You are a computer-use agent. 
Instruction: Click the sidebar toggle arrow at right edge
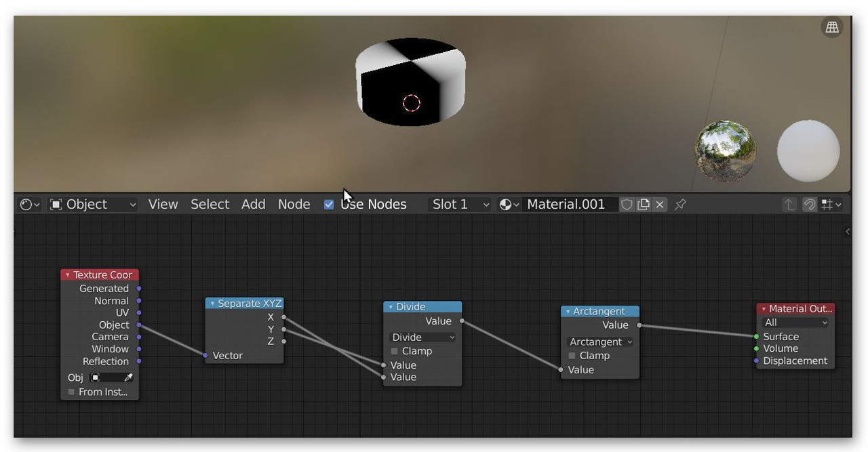pos(848,232)
